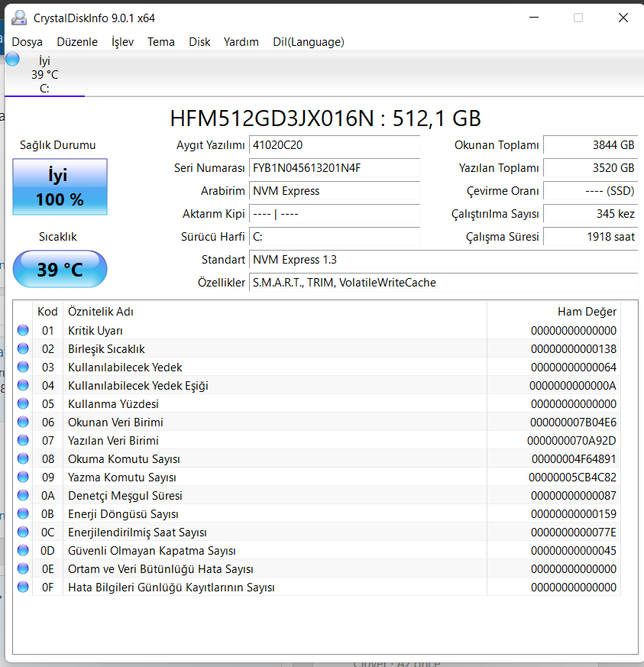Open the Dil(Language) menu
The image size is (644, 667).
pos(309,42)
